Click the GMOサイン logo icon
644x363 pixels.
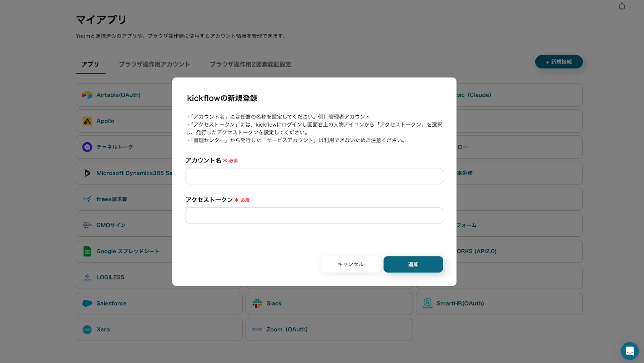tap(87, 225)
